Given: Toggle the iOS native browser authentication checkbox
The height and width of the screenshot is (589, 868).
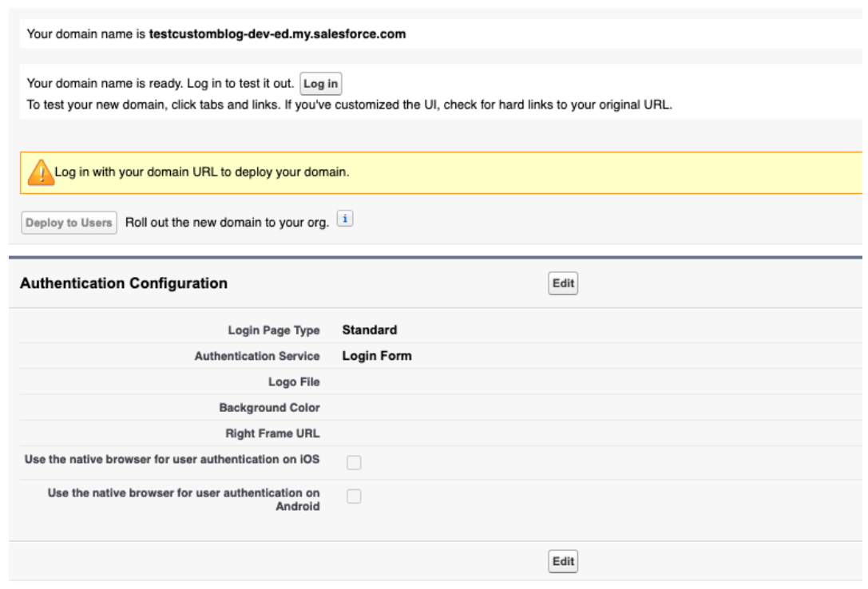Looking at the screenshot, I should 354,462.
